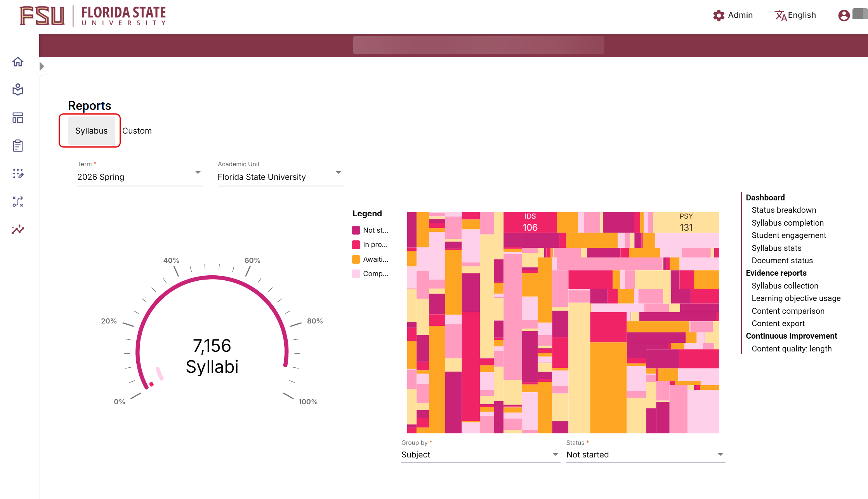Open the Status dropdown

point(645,454)
